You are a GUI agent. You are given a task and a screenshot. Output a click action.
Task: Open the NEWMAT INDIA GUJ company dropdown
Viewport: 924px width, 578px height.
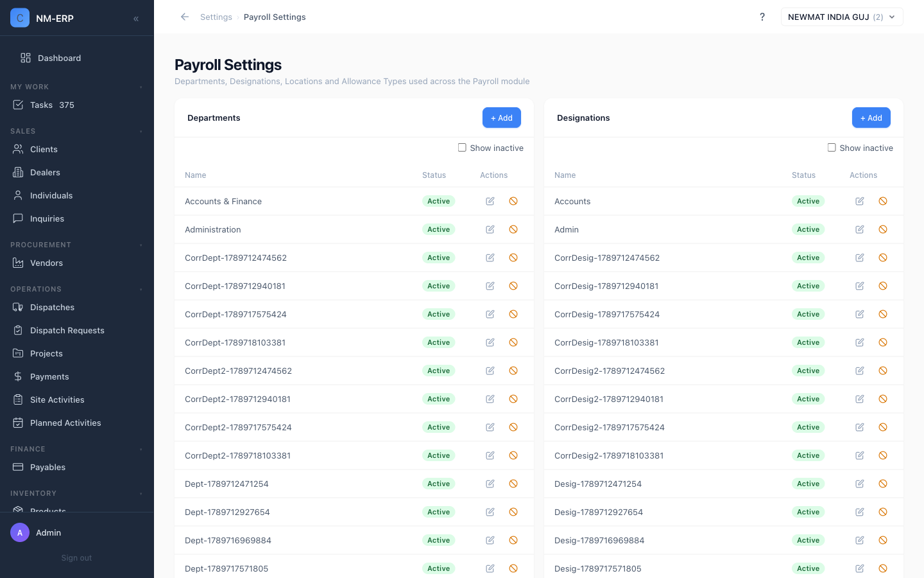click(842, 17)
